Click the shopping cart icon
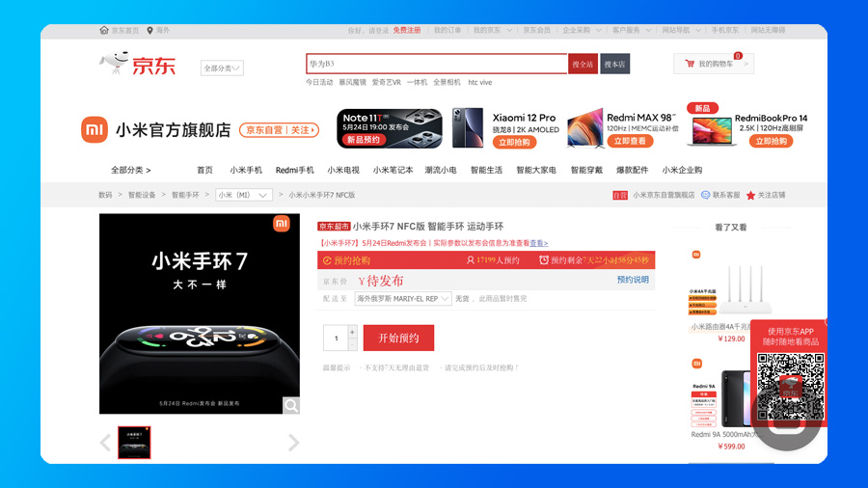 (690, 64)
